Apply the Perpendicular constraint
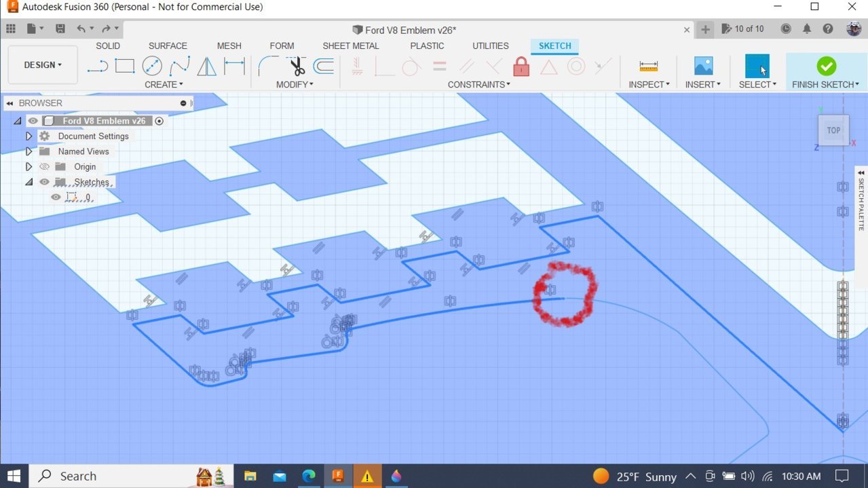This screenshot has width=868, height=488. [x=493, y=67]
